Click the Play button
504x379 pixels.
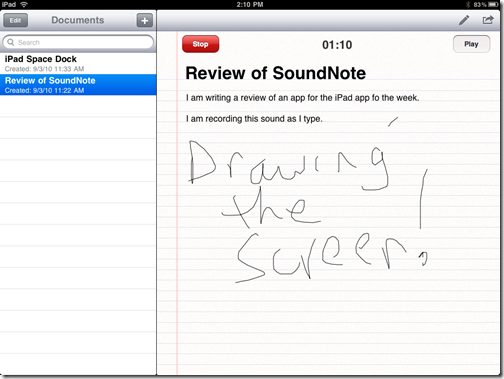pyautogui.click(x=471, y=44)
